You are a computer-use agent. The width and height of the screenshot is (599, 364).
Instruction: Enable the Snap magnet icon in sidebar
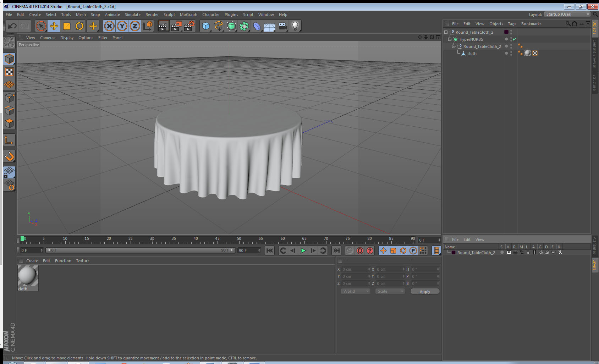click(x=9, y=156)
